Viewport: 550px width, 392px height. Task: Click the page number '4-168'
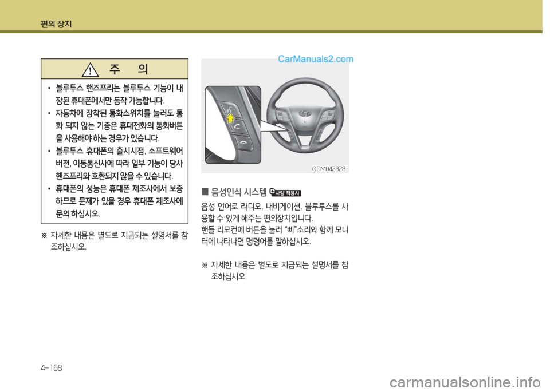(51, 368)
